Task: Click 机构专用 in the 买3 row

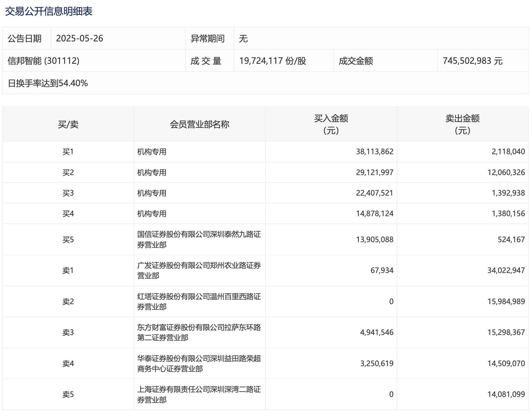Action: (152, 193)
